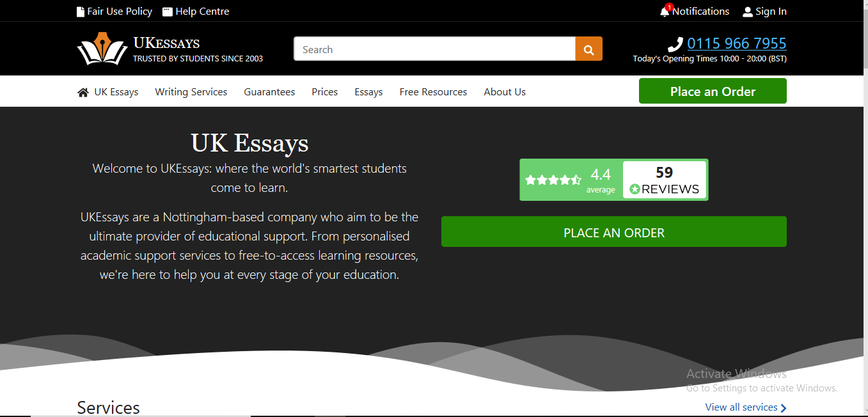Click the Sign In user icon
868x417 pixels.
[748, 12]
